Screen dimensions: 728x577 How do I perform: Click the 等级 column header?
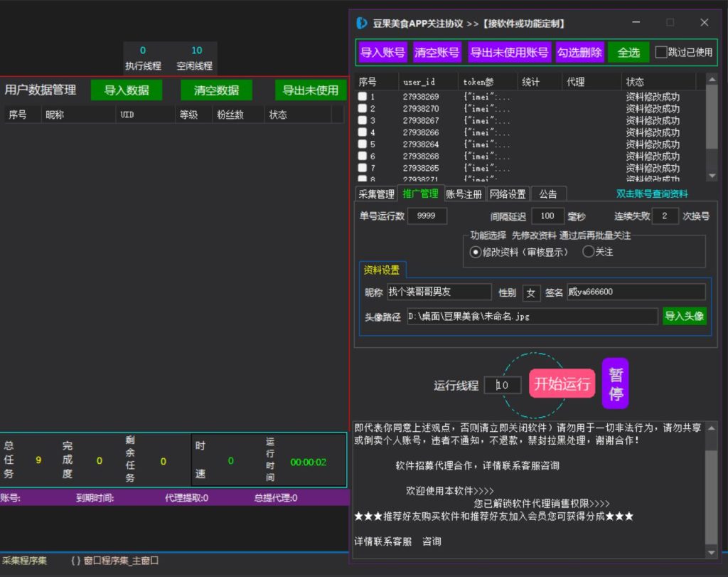[193, 115]
